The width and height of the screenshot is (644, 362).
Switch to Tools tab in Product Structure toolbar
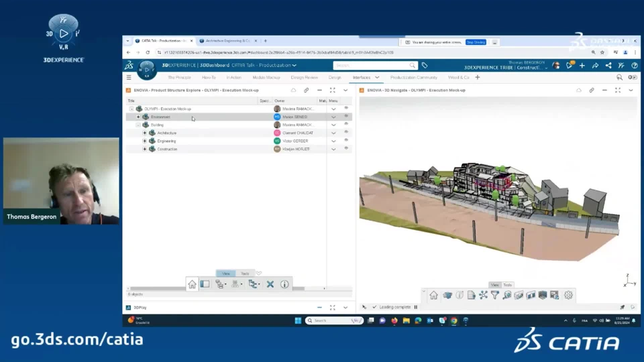tap(245, 274)
